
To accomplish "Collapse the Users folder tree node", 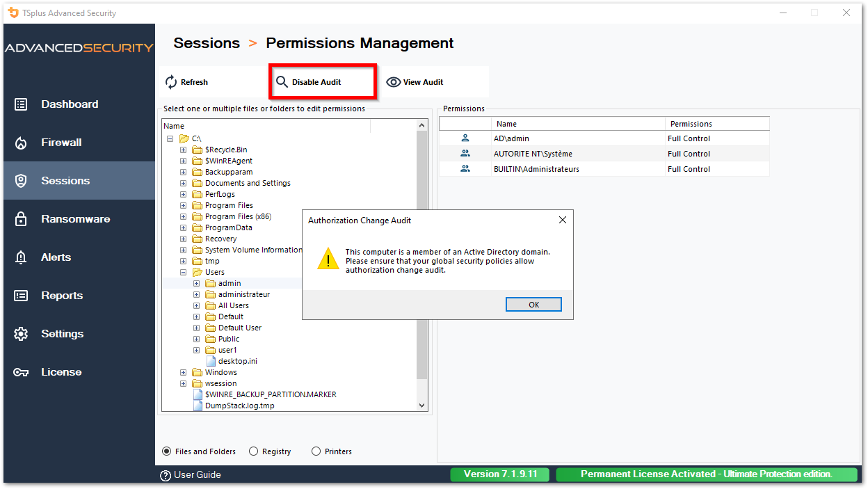I will click(x=183, y=272).
